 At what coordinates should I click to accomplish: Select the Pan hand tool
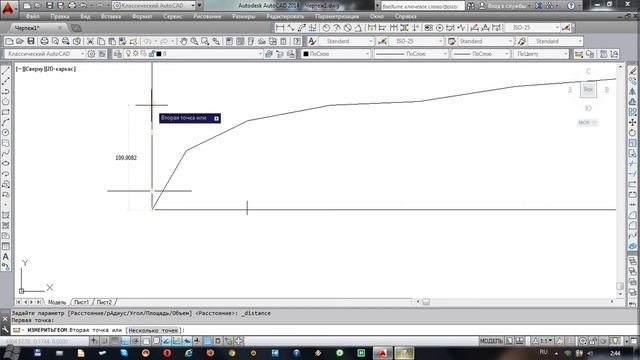[184, 41]
